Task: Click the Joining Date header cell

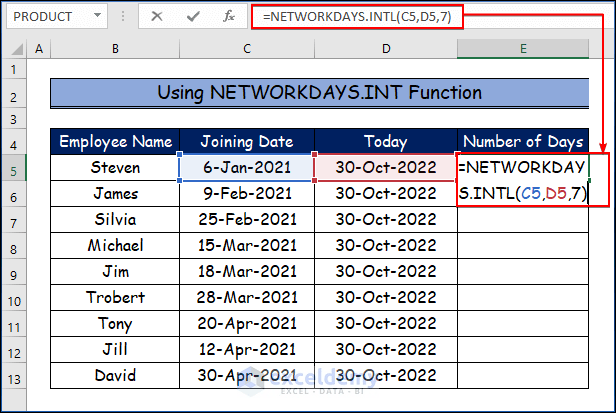Action: 247,141
